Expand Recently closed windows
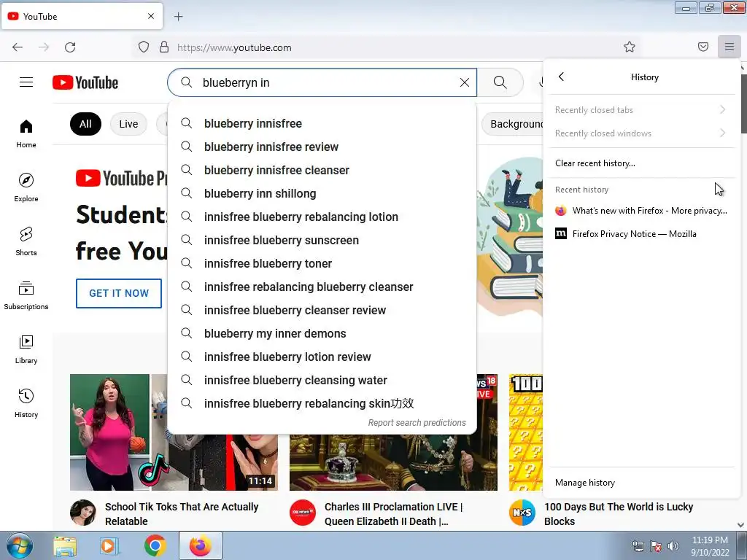Viewport: 747px width, 560px height. 640,133
